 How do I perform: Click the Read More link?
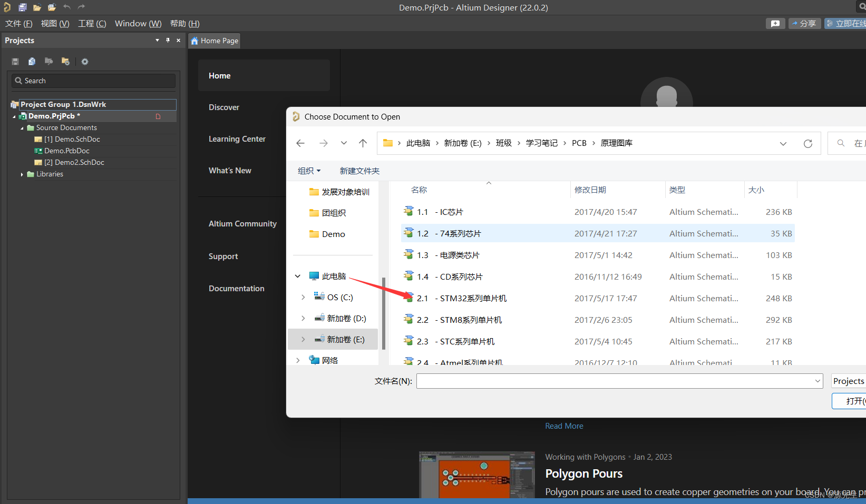point(564,426)
